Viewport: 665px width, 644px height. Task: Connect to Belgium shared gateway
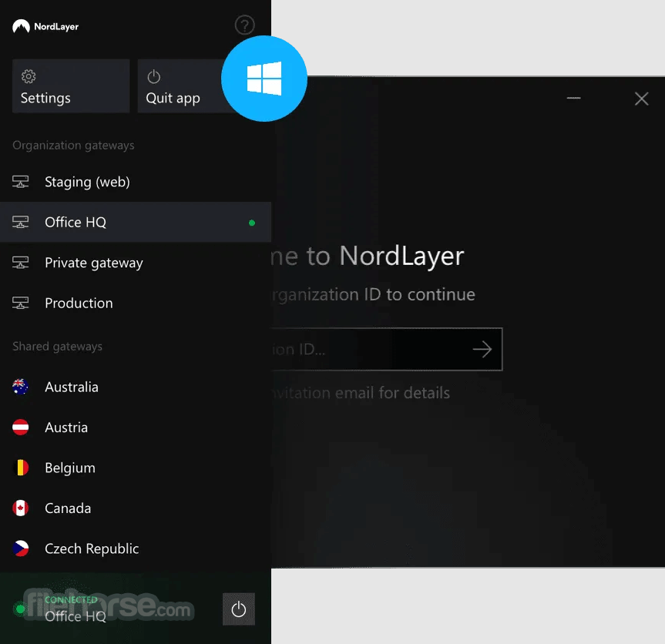pos(136,468)
